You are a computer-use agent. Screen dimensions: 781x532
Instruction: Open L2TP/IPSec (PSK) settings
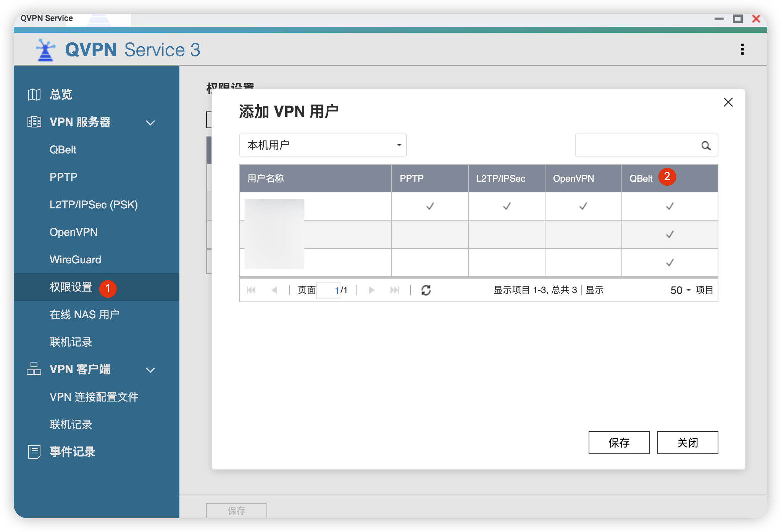[94, 205]
